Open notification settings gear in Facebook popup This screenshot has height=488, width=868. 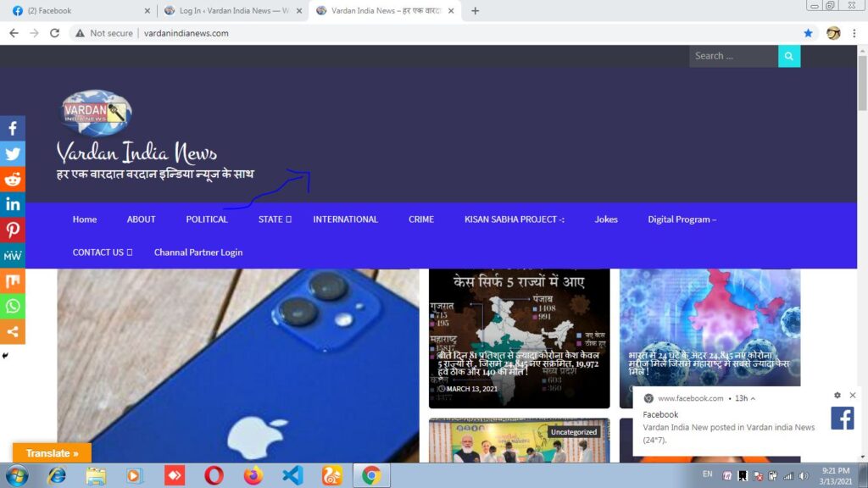click(x=837, y=395)
